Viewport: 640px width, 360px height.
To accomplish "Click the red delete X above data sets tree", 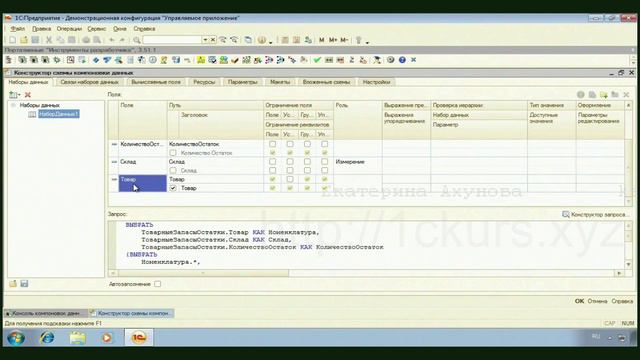I will (x=28, y=95).
